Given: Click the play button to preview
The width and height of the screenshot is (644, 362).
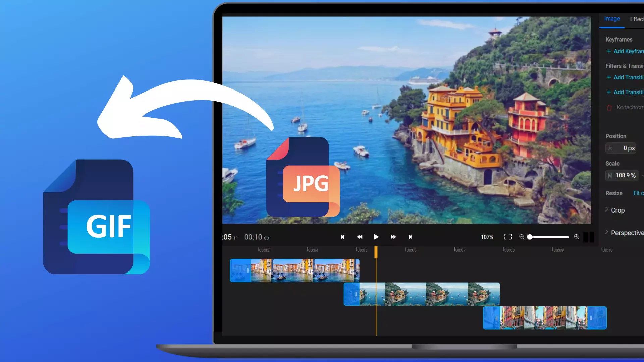Looking at the screenshot, I should coord(376,236).
